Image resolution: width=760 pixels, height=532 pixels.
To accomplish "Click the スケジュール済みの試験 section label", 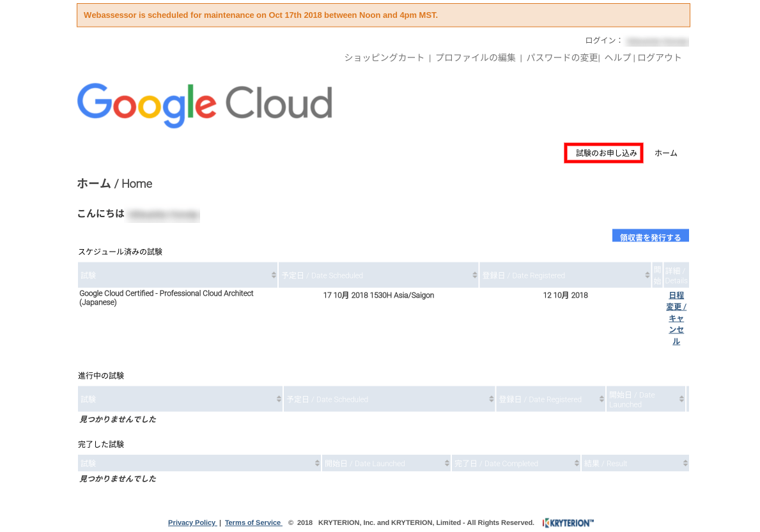I will click(120, 252).
